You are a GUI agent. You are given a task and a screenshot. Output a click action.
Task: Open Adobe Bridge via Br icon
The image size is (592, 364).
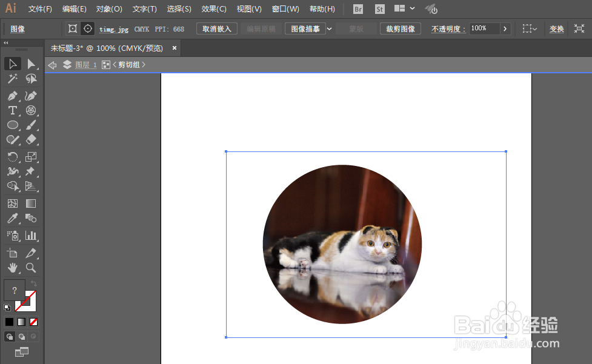click(x=358, y=9)
